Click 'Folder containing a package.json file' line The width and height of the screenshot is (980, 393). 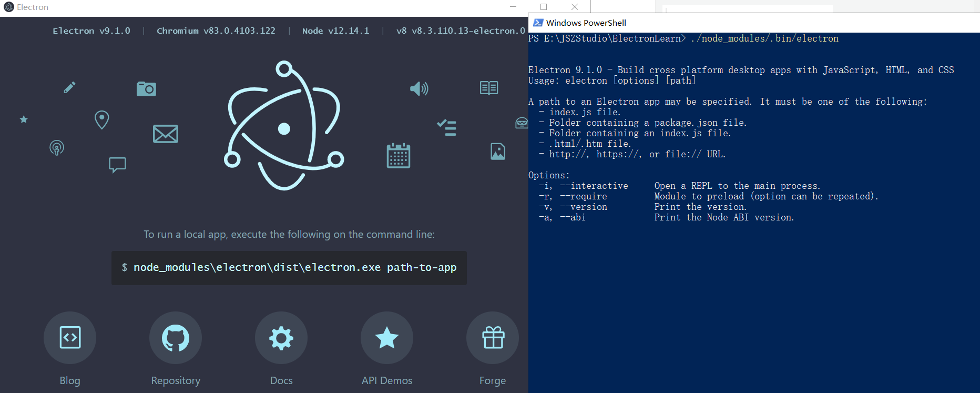pos(642,123)
